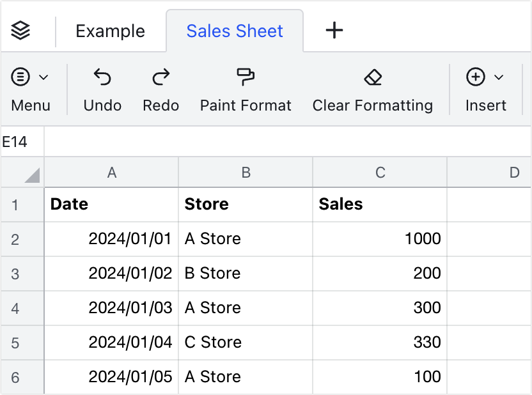Select the Sales Sheet tab
The height and width of the screenshot is (395, 532).
[235, 31]
